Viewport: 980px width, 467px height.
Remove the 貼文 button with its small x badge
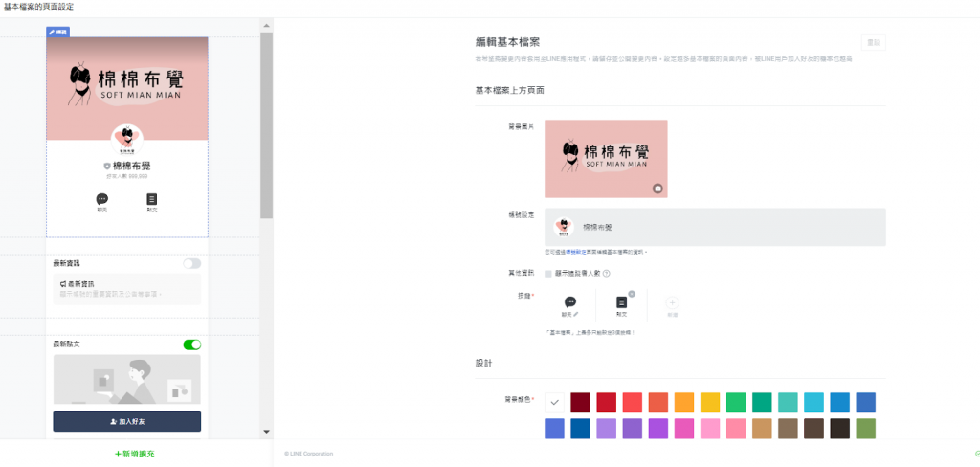632,293
